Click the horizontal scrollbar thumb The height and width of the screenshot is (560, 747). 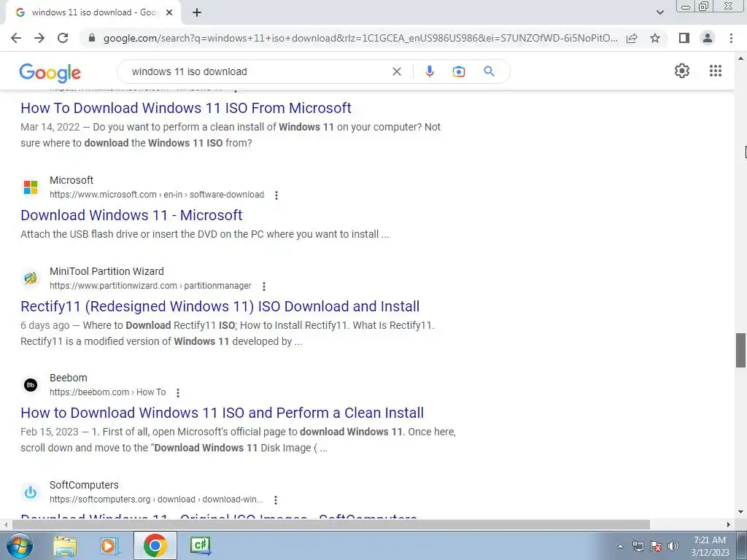click(331, 525)
